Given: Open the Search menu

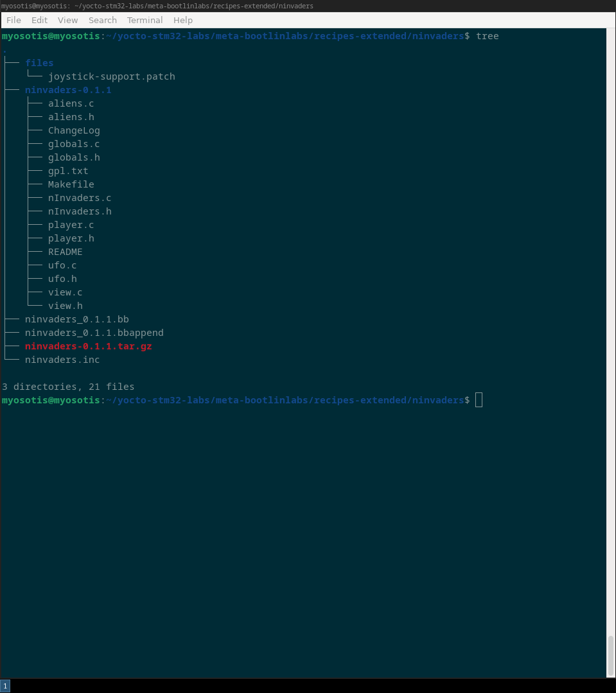Looking at the screenshot, I should point(102,20).
